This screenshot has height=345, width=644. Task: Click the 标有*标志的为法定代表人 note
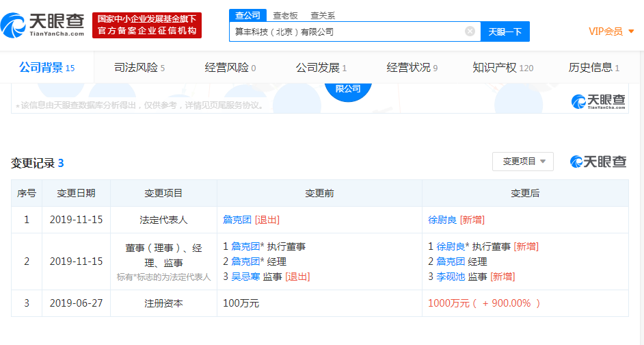click(163, 277)
